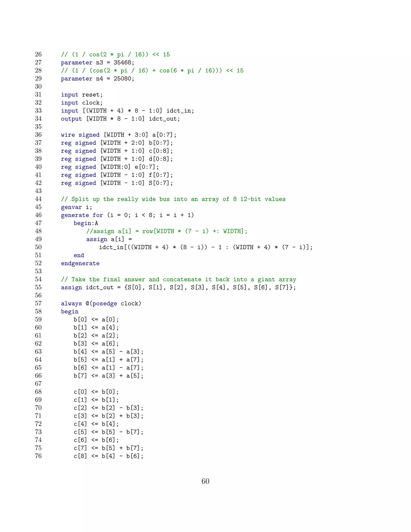Image resolution: width=411 pixels, height=532 pixels.
Task: Click the text 'parameter n3 = 35468;'
Action: [x=97, y=63]
